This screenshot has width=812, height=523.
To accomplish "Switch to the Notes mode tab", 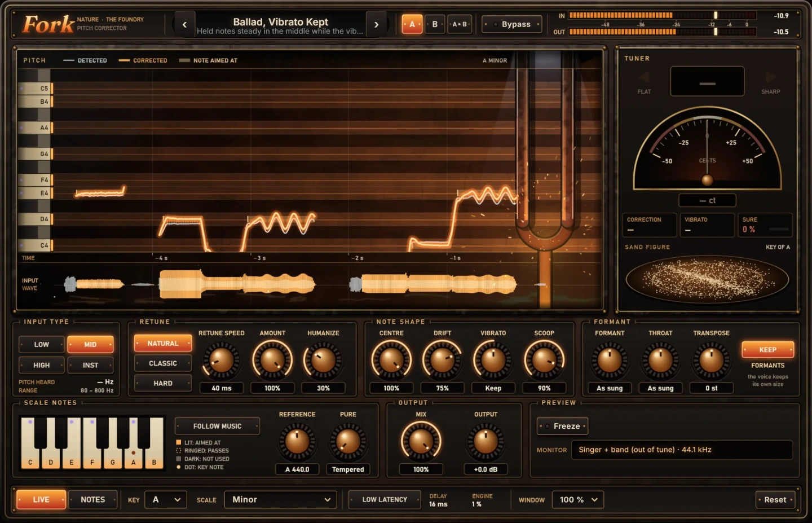I will [x=93, y=499].
